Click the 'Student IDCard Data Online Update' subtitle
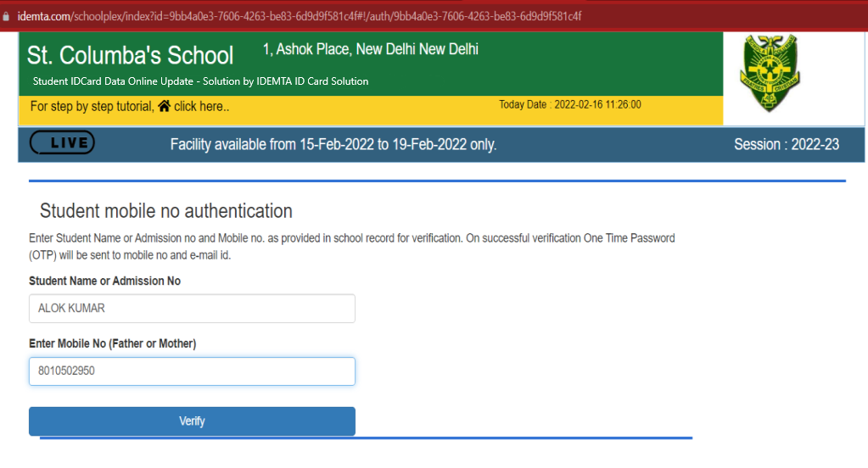This screenshot has width=868, height=468. (200, 81)
